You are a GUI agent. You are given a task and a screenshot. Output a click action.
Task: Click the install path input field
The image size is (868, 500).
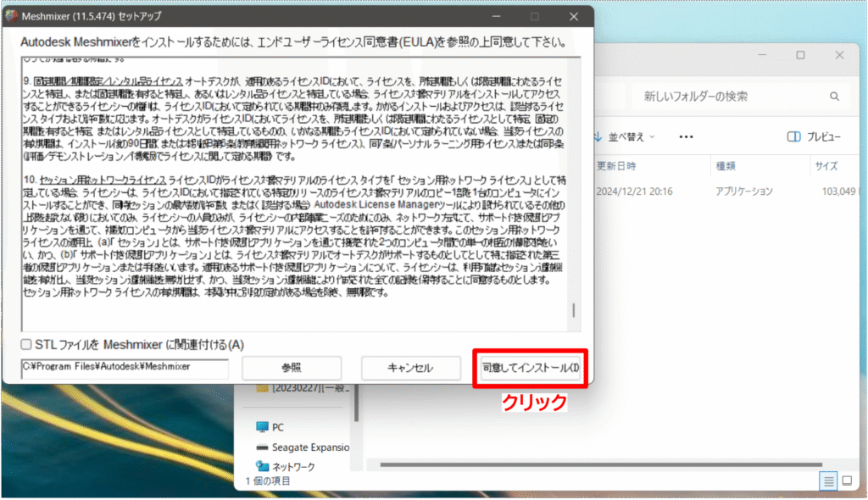125,368
